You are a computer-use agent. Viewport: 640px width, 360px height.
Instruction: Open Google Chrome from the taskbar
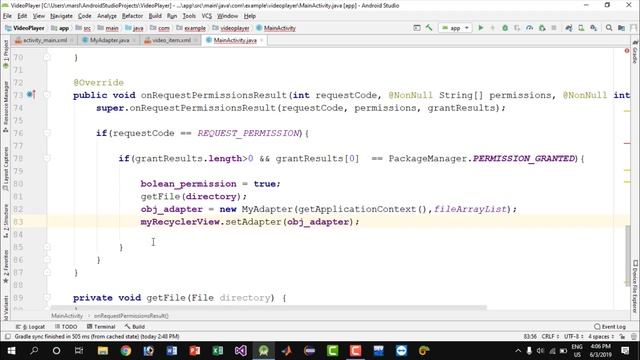point(126,351)
